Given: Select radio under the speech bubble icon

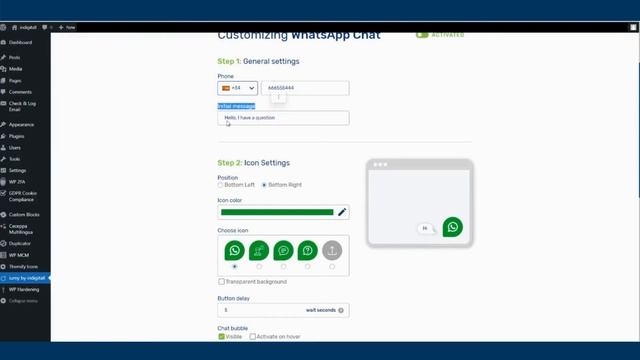Looking at the screenshot, I should pyautogui.click(x=283, y=267).
